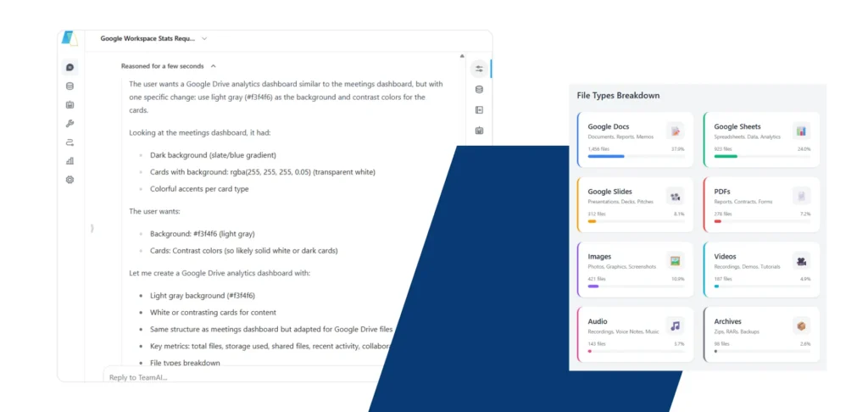This screenshot has height=412, width=868.
Task: Click 'Photos, Graphics, Screenshots' subtitle
Action: pos(621,266)
